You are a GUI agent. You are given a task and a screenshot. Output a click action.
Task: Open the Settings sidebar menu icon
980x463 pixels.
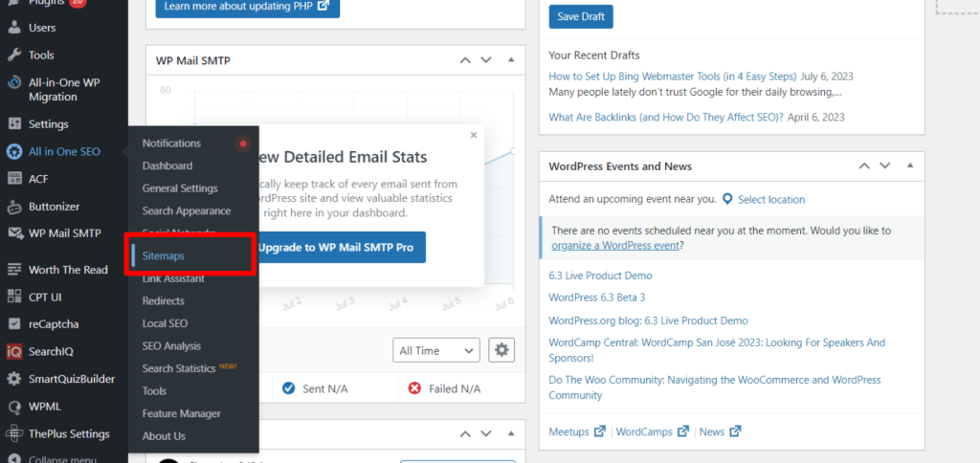click(x=14, y=124)
